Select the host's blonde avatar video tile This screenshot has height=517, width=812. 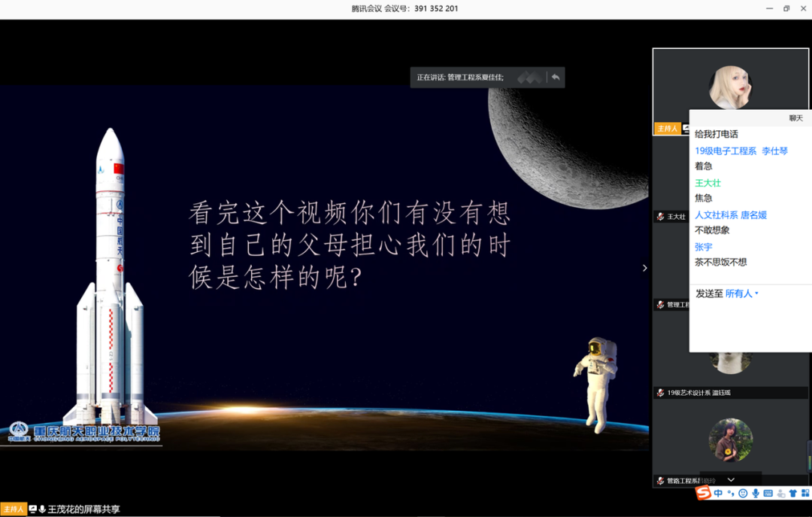click(730, 87)
